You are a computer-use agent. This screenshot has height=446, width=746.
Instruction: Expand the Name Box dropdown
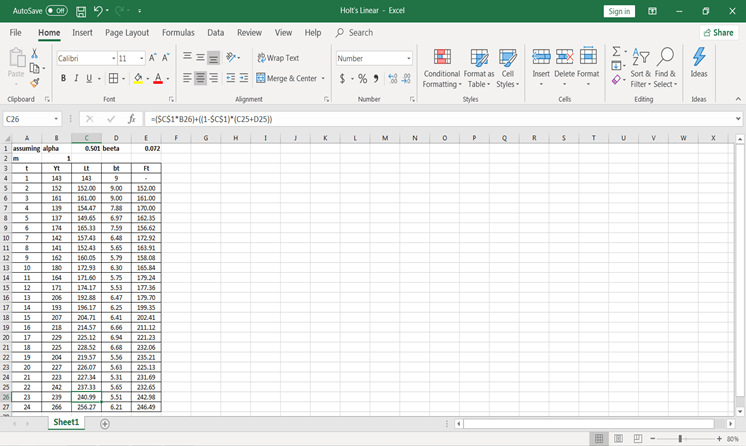[56, 119]
